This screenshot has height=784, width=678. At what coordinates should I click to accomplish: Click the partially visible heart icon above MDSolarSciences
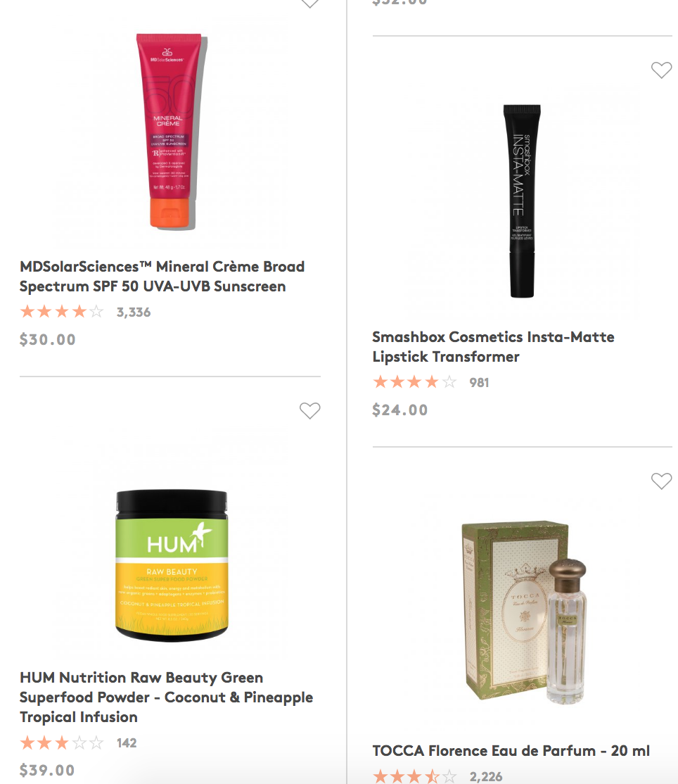pos(309,4)
